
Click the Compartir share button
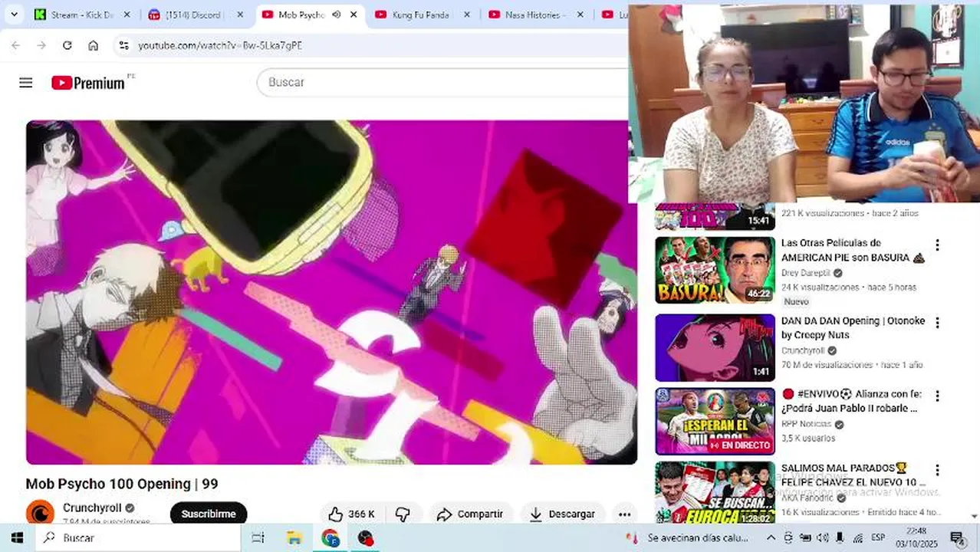[x=470, y=514]
